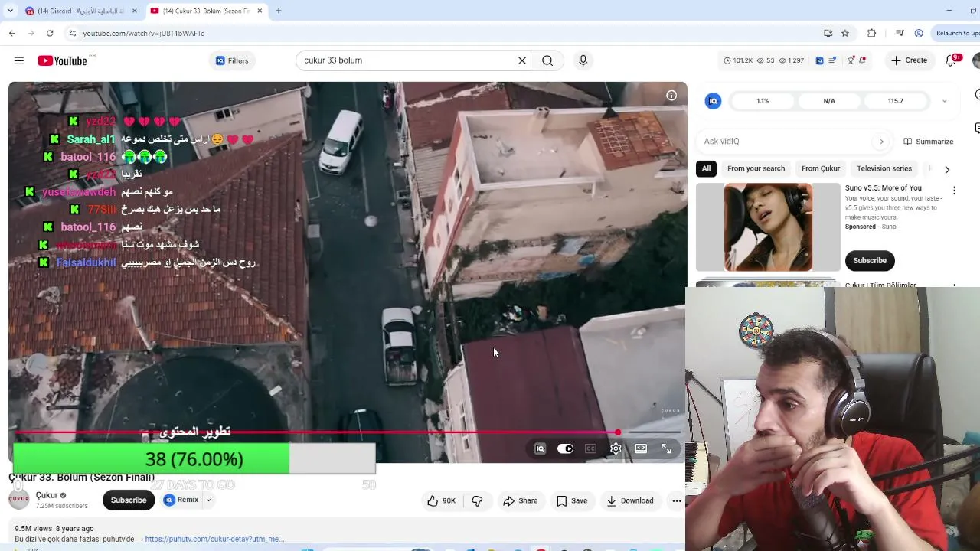The width and height of the screenshot is (980, 551).
Task: Click the Download button
Action: pyautogui.click(x=630, y=501)
